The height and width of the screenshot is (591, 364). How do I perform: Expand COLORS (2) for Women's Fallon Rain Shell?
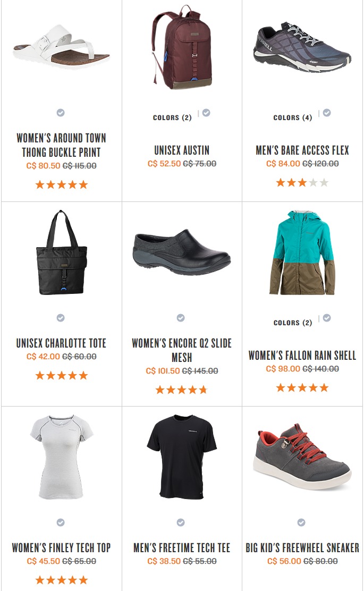(x=293, y=323)
